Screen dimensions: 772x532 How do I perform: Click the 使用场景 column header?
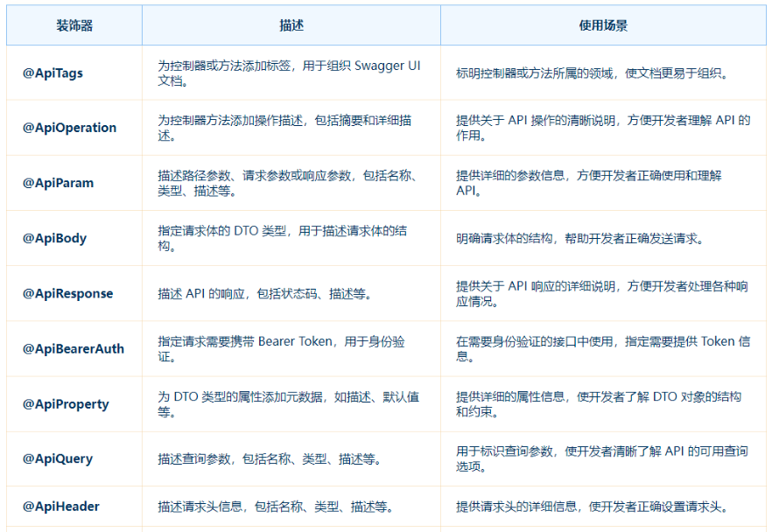click(603, 25)
